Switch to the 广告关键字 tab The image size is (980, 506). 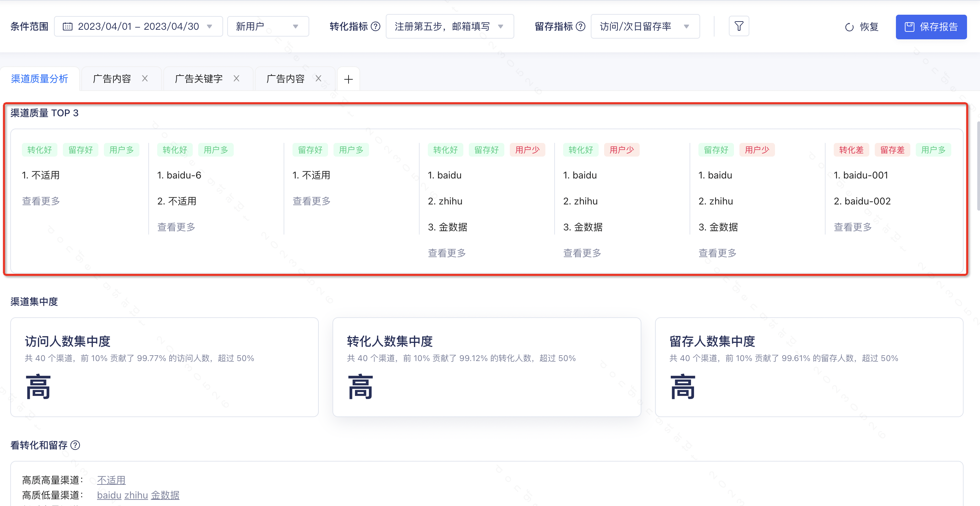click(x=199, y=79)
